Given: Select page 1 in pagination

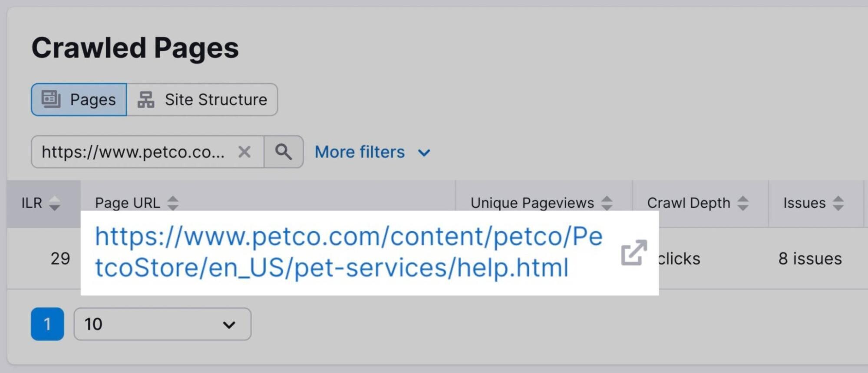Looking at the screenshot, I should [x=47, y=324].
